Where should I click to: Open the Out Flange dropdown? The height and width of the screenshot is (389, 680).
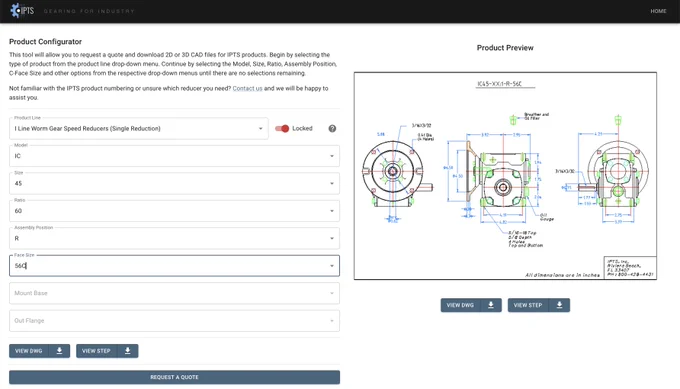174,320
